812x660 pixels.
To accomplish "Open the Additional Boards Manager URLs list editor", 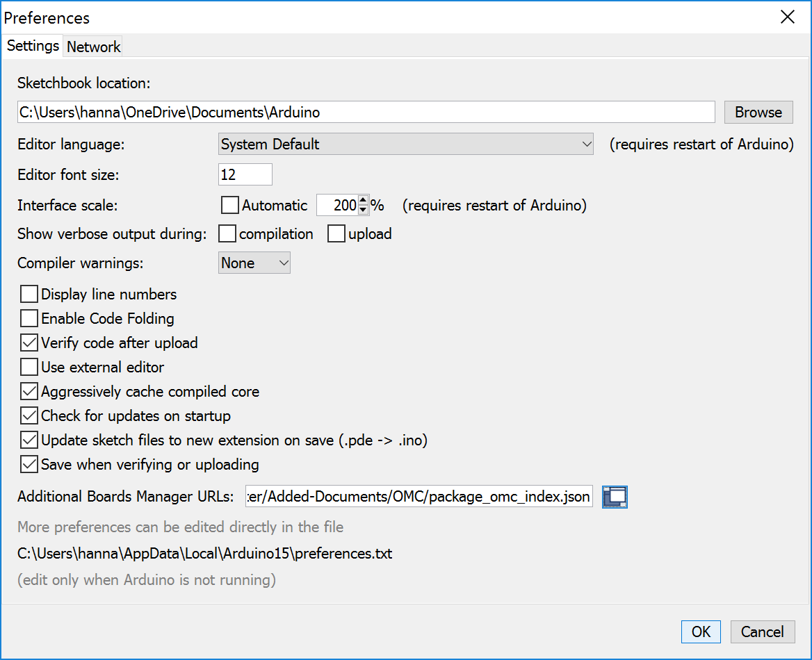I will [615, 497].
